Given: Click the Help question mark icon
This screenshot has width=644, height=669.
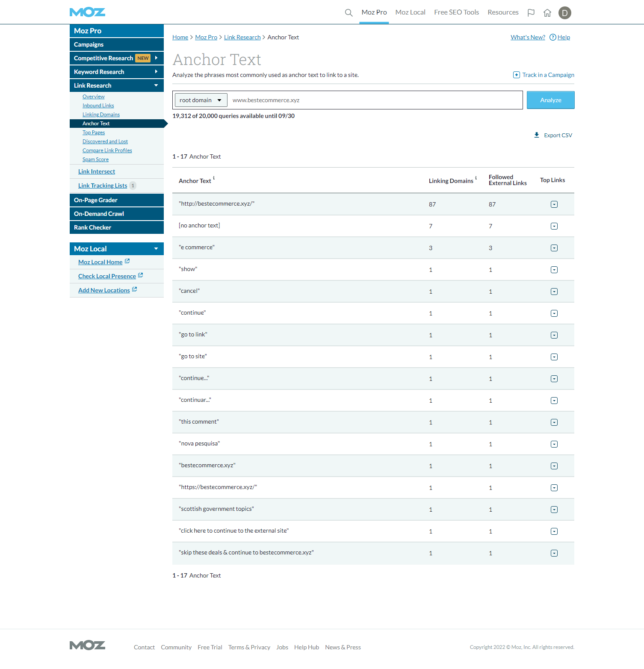Looking at the screenshot, I should (553, 37).
